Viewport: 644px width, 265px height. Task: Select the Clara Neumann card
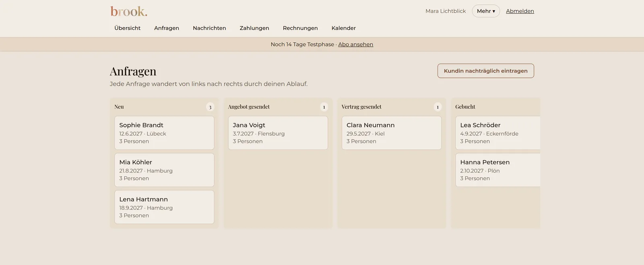pyautogui.click(x=392, y=133)
